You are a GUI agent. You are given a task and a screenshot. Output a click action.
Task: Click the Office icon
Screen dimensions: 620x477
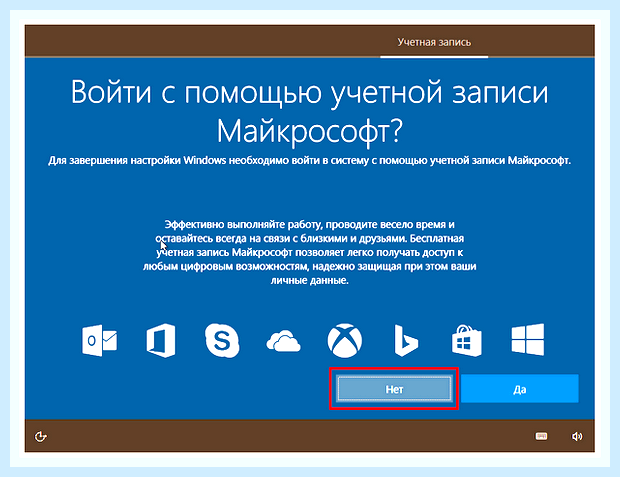tap(161, 341)
